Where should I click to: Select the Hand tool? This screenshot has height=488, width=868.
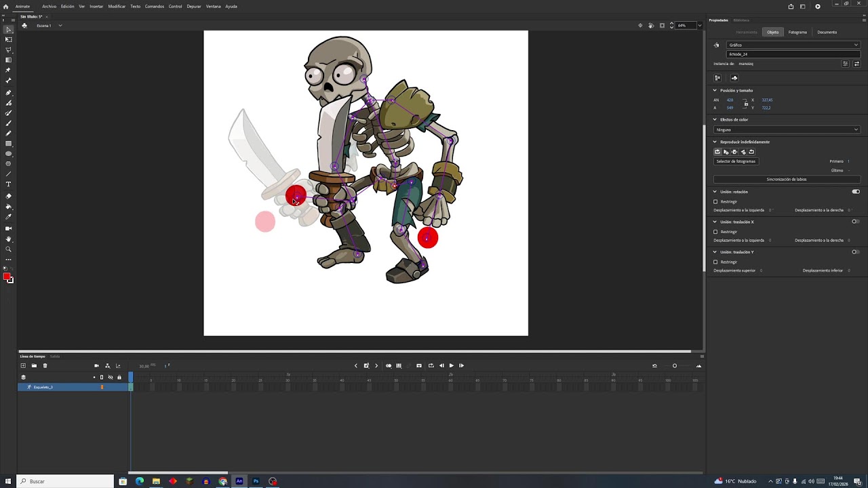coord(8,239)
